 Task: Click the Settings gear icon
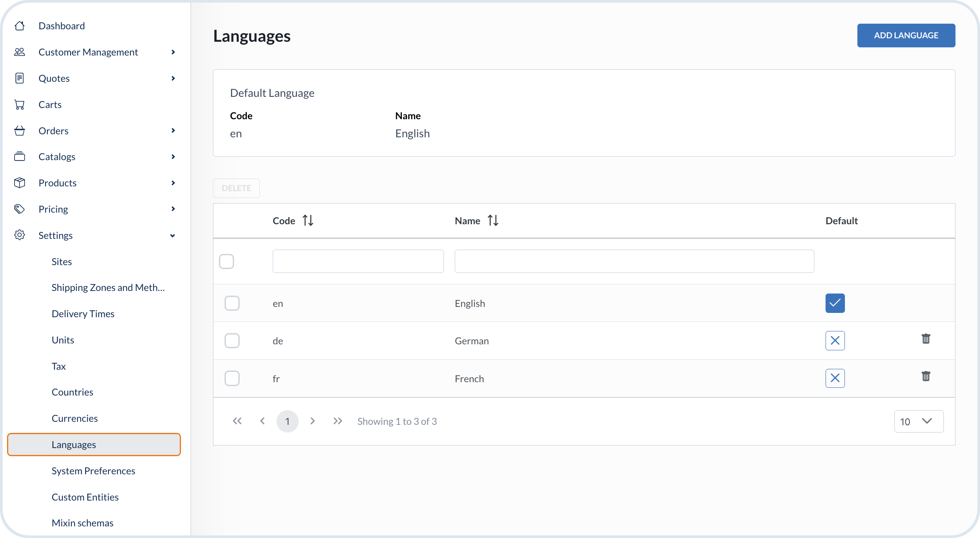[x=19, y=235]
